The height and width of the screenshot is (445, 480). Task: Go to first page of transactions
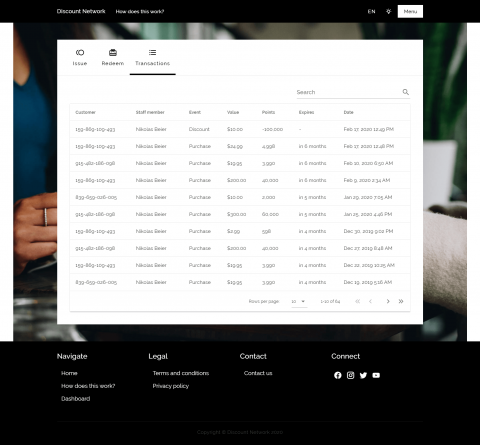pyautogui.click(x=358, y=301)
